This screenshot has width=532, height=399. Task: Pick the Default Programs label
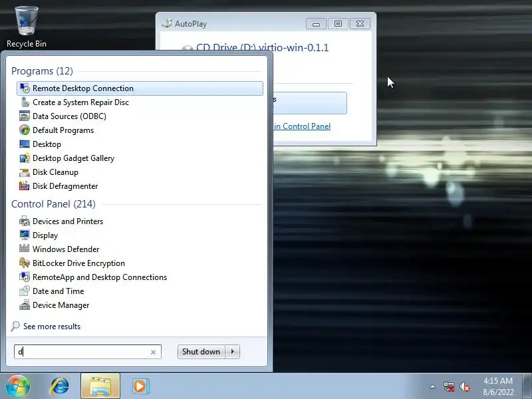(x=63, y=130)
